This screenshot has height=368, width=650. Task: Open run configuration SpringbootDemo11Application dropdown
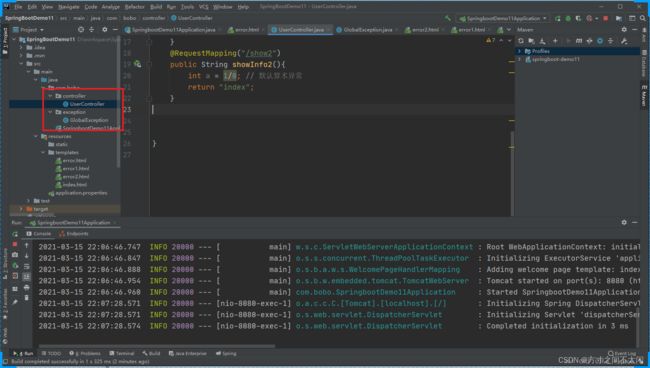(x=503, y=18)
